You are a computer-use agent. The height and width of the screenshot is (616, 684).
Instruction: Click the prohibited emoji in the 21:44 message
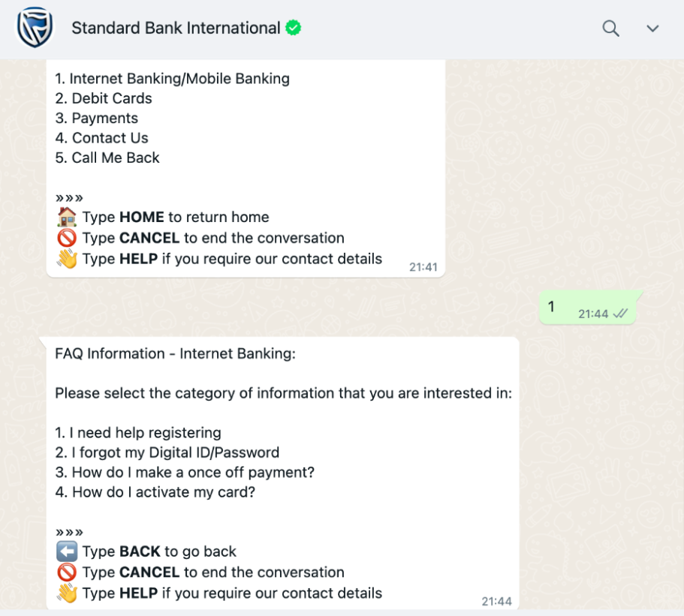click(x=67, y=572)
